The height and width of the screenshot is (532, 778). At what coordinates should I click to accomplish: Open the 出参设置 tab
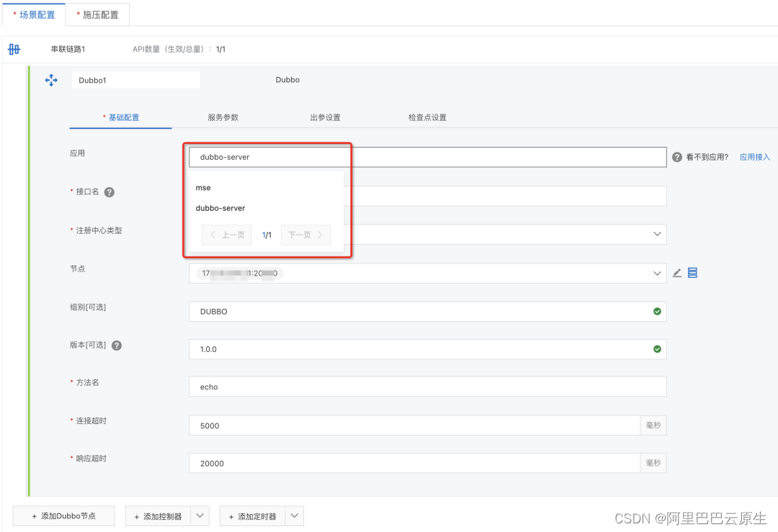325,117
